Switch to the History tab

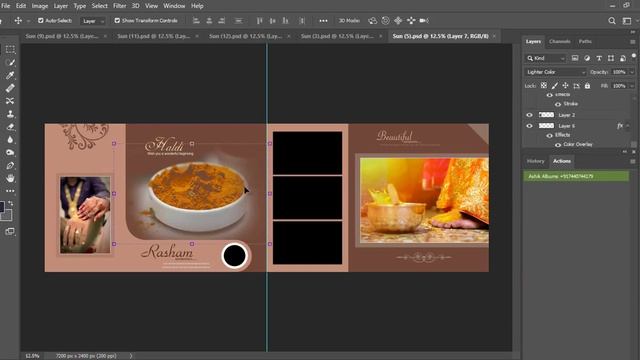pos(535,161)
